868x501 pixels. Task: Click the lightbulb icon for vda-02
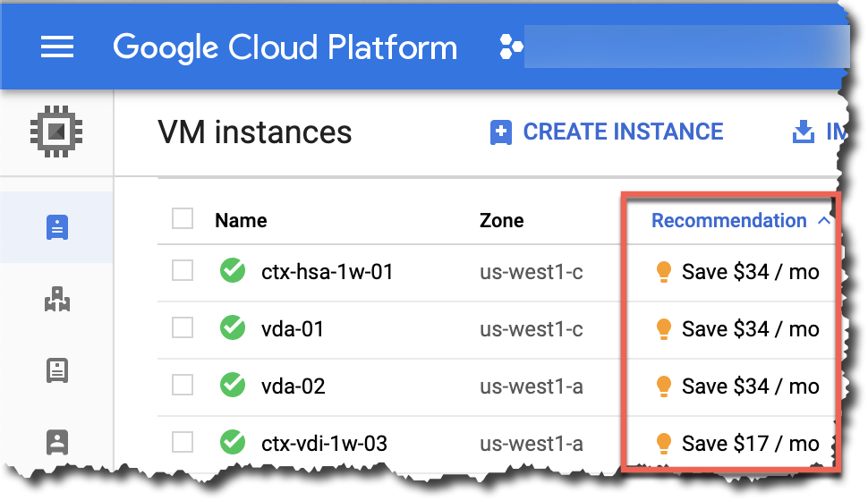click(664, 386)
